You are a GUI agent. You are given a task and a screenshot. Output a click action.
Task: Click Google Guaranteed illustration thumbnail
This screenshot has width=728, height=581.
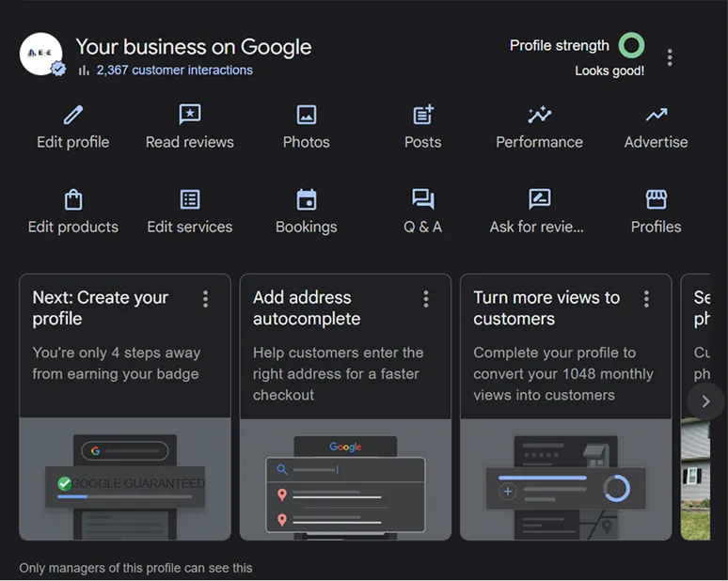click(125, 479)
